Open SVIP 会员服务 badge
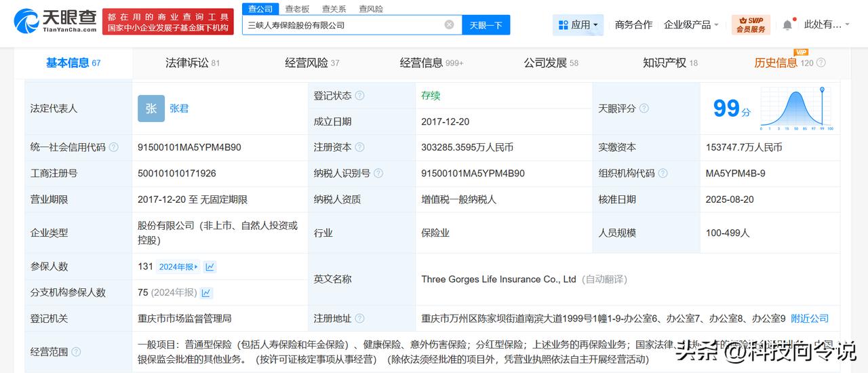868x373 pixels. [751, 24]
